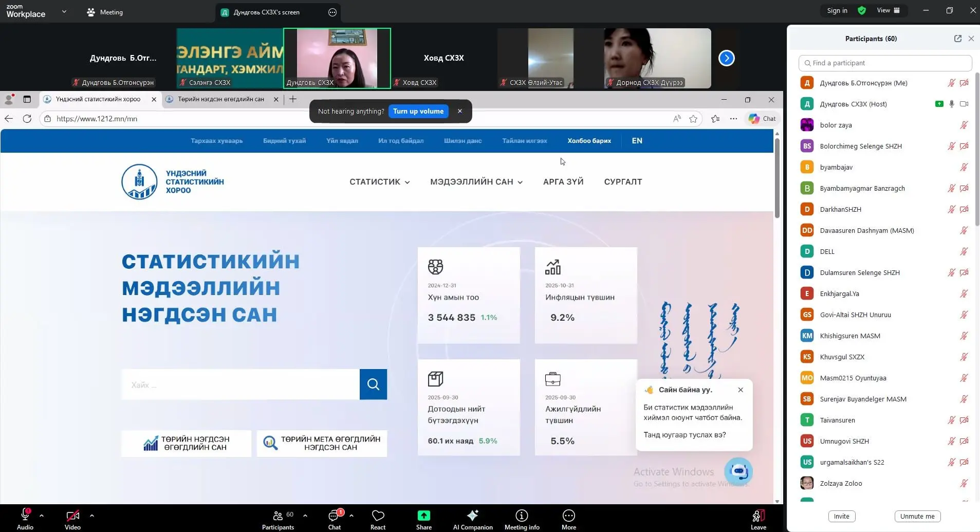Screen dimensions: 980x532
Task: Unmute the Audio microphone
Action: pos(25,516)
